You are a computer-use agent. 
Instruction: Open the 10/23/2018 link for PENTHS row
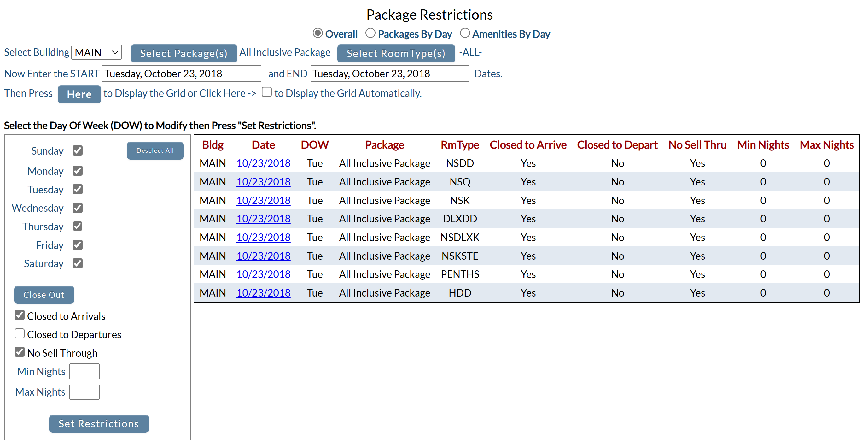(x=263, y=274)
